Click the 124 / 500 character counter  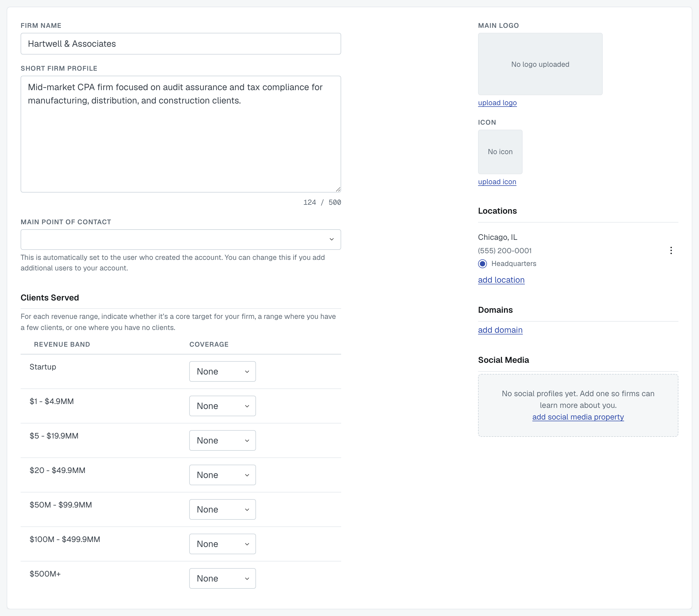click(x=322, y=202)
